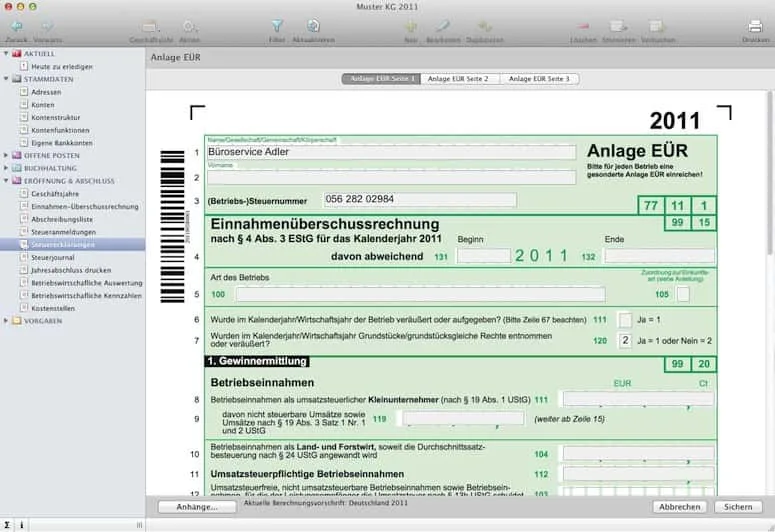Click the Löschen delete icon
The width and height of the screenshot is (775, 532).
tap(583, 26)
